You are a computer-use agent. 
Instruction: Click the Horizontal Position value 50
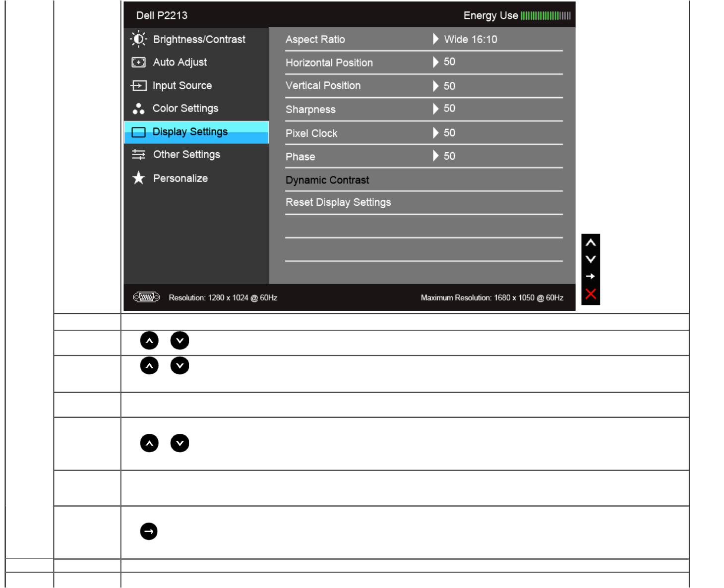point(449,61)
